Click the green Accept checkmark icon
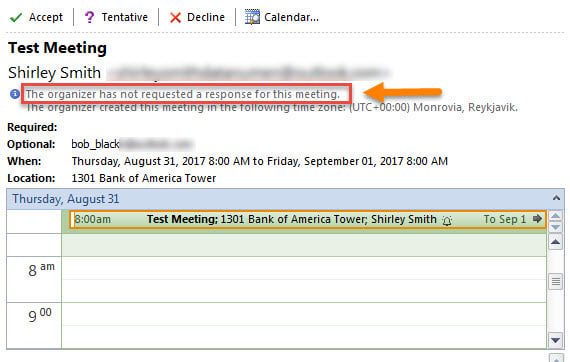The height and width of the screenshot is (362, 570). coord(16,17)
